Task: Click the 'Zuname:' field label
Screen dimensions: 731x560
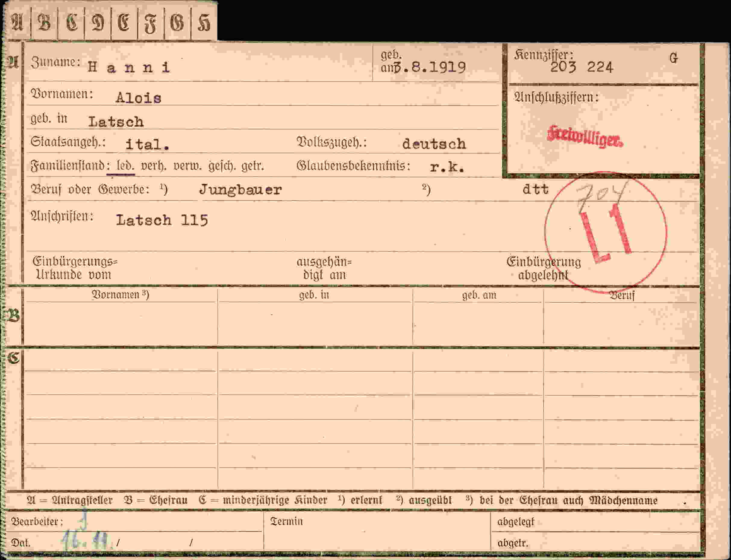Action: [x=55, y=62]
